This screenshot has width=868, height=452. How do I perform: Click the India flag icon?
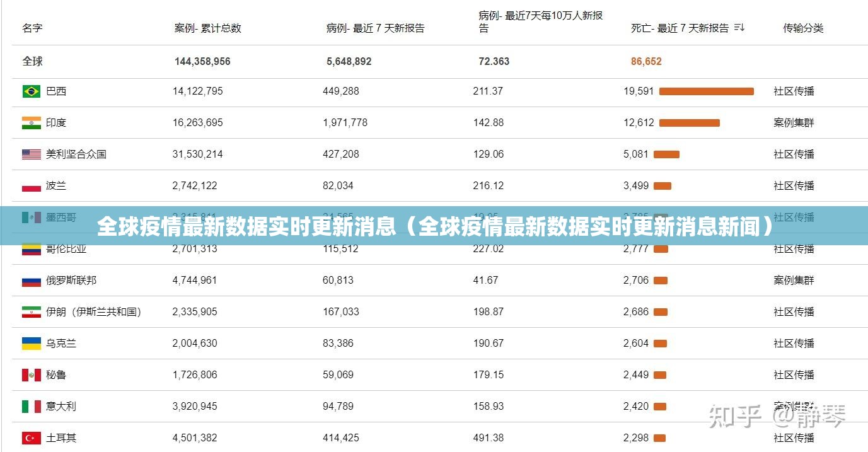[x=32, y=123]
